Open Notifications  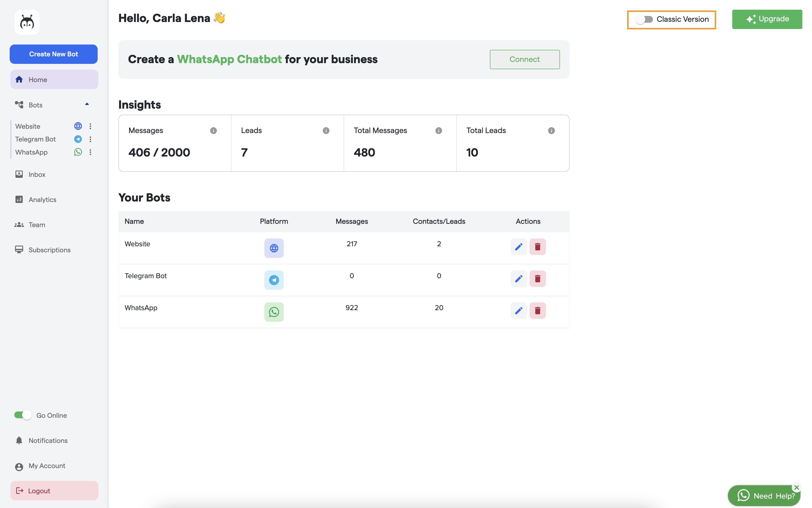(54, 441)
